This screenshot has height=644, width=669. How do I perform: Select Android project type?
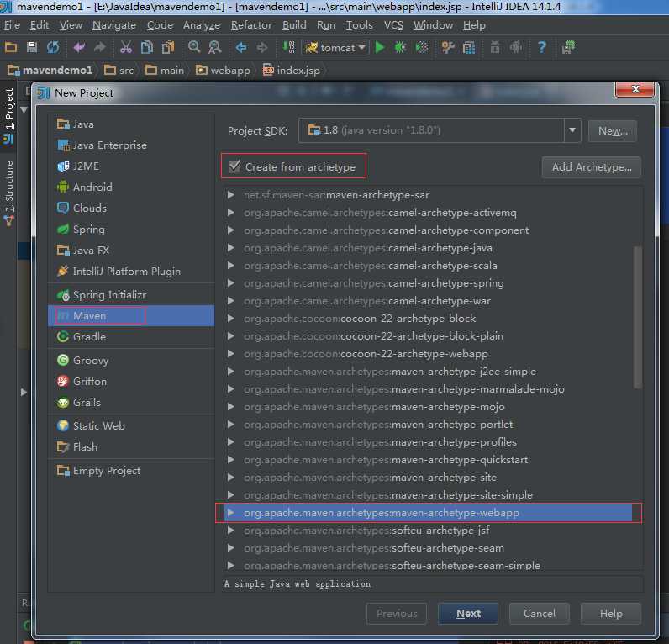point(131,187)
